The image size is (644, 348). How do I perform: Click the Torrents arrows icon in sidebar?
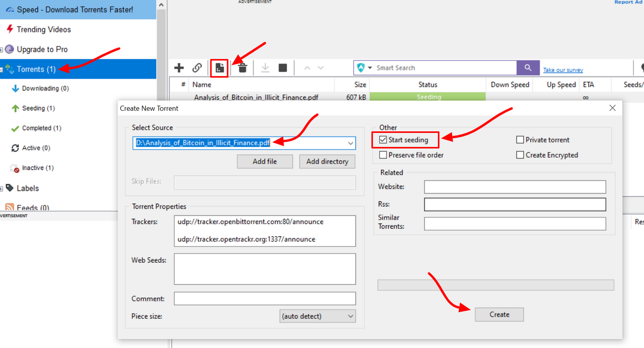(10, 69)
